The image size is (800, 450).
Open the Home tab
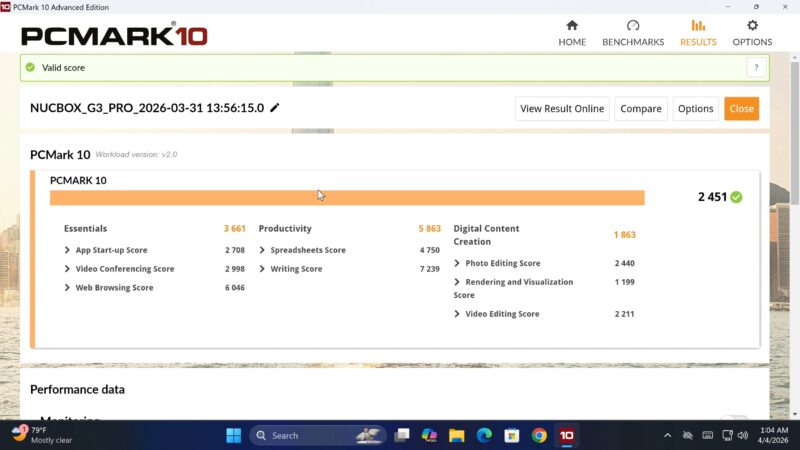pos(572,34)
